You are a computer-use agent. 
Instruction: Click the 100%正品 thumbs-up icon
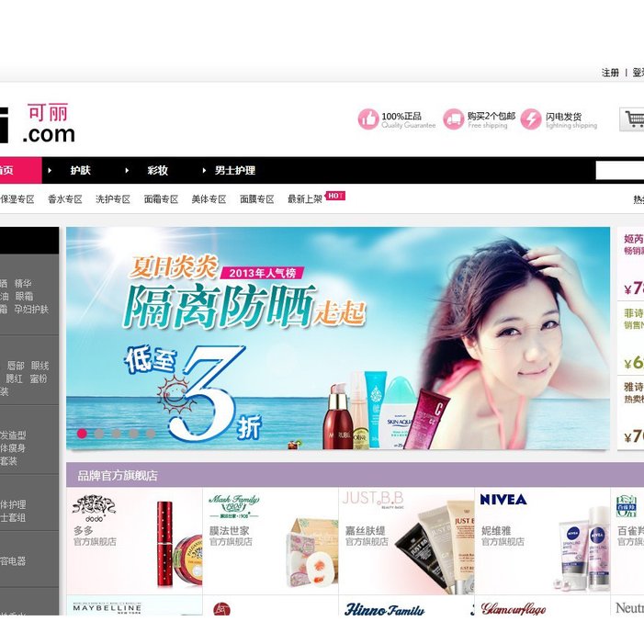[x=368, y=119]
